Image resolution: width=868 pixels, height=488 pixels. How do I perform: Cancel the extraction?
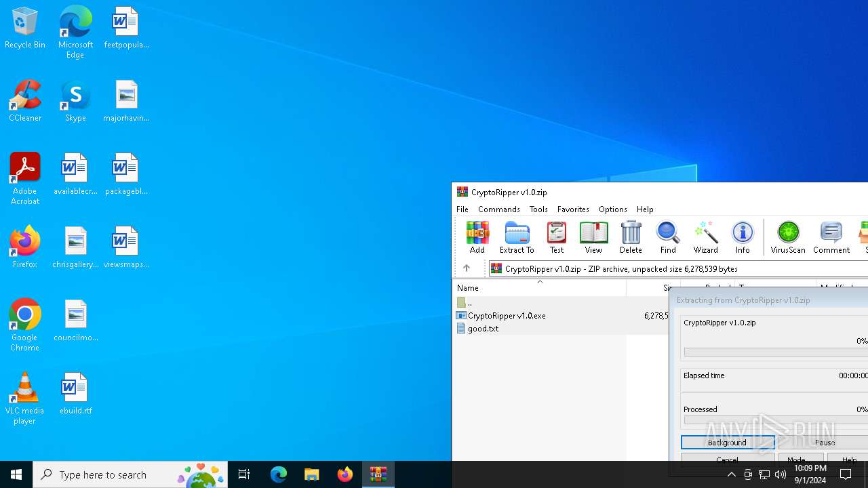coord(728,459)
